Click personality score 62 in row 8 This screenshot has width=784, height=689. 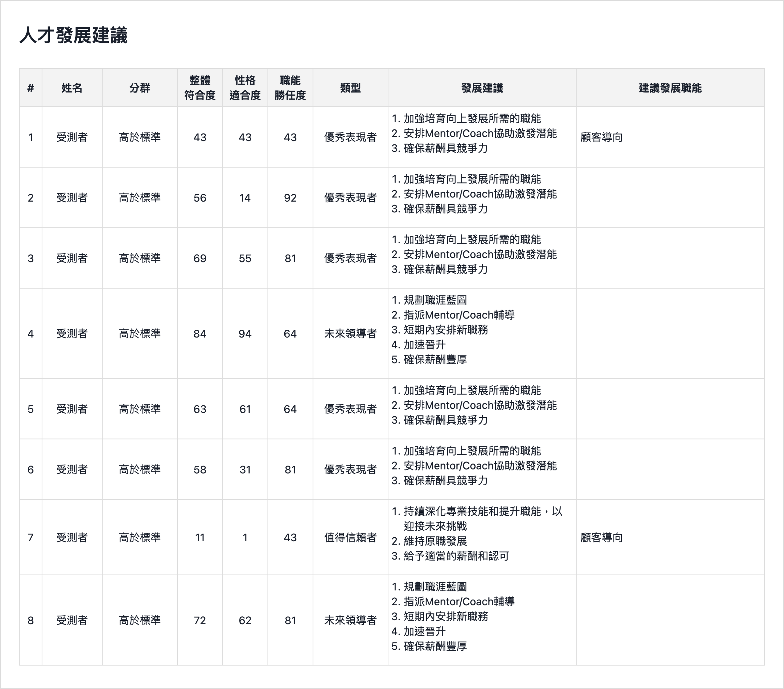point(245,620)
